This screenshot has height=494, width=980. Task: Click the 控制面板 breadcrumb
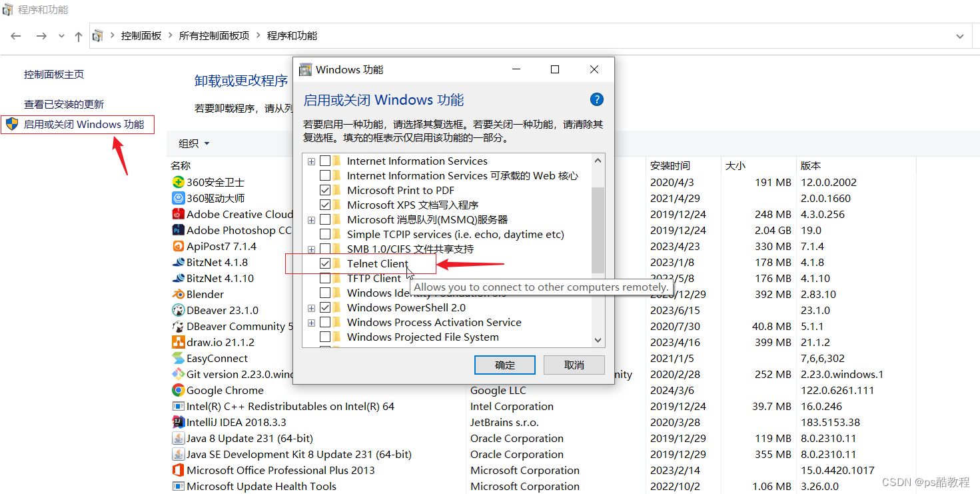(141, 36)
